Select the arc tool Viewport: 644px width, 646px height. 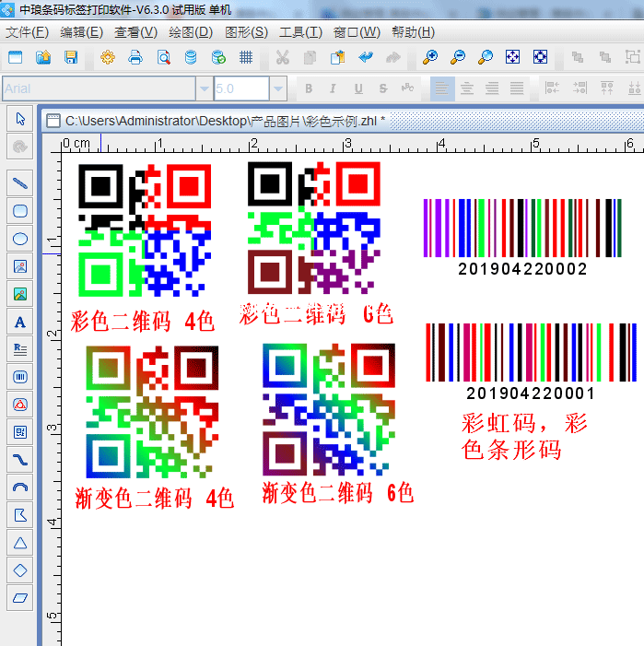pos(19,487)
